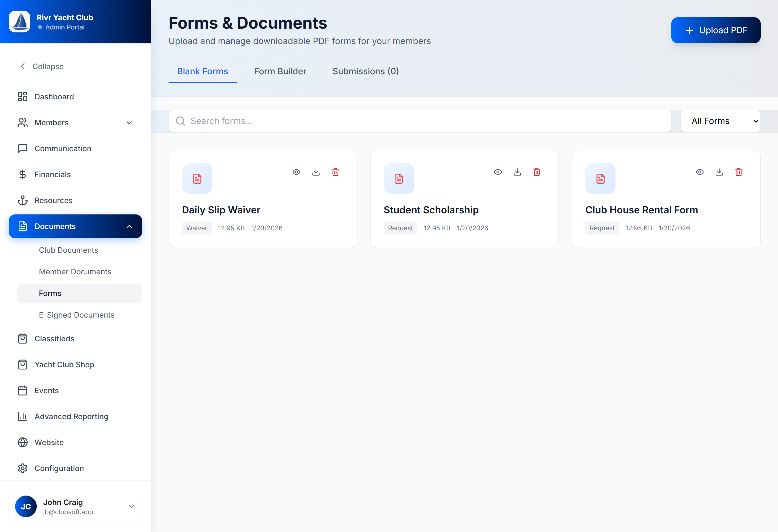Open Financials in the sidebar
The image size is (778, 532).
52,174
